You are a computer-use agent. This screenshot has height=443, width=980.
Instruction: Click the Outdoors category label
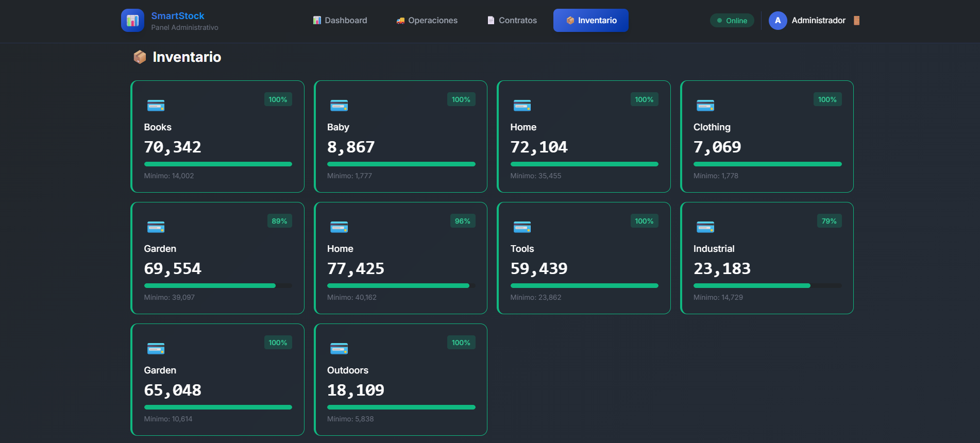[348, 370]
